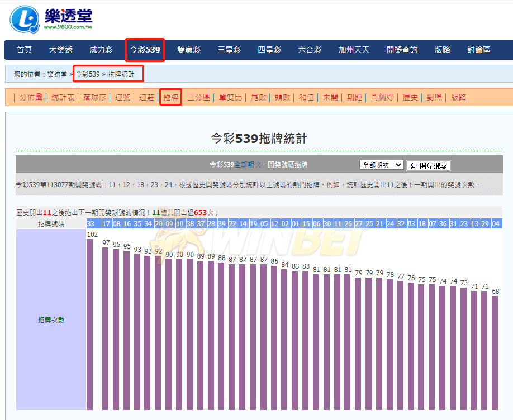Click number 29 in the 拖牌號碼 row

point(485,224)
